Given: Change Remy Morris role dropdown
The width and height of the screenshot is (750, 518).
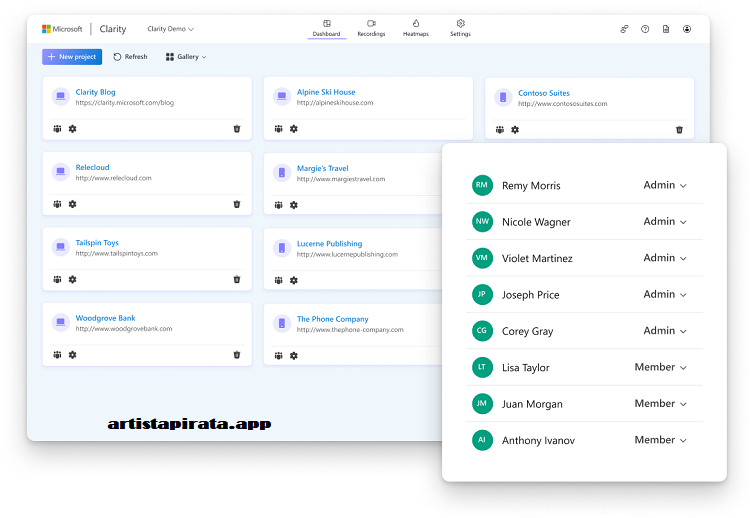Looking at the screenshot, I should (x=665, y=185).
